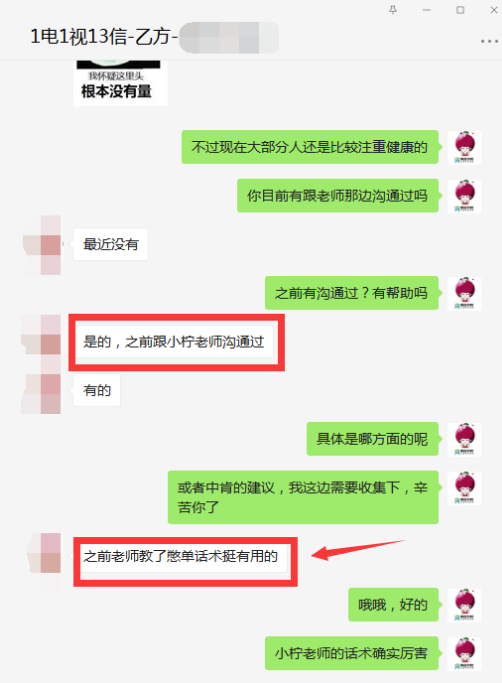
Task: Click the blurred avatar beside 最近没有
Action: click(42, 245)
